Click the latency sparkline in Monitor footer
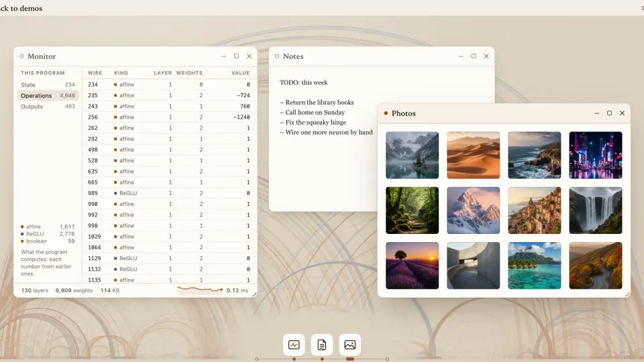 click(x=200, y=290)
